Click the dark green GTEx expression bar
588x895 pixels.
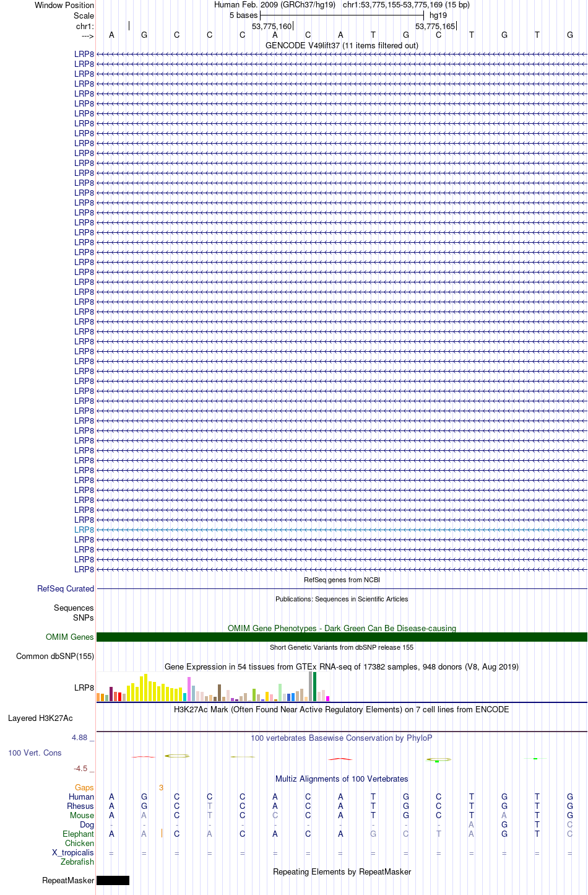coord(315,686)
